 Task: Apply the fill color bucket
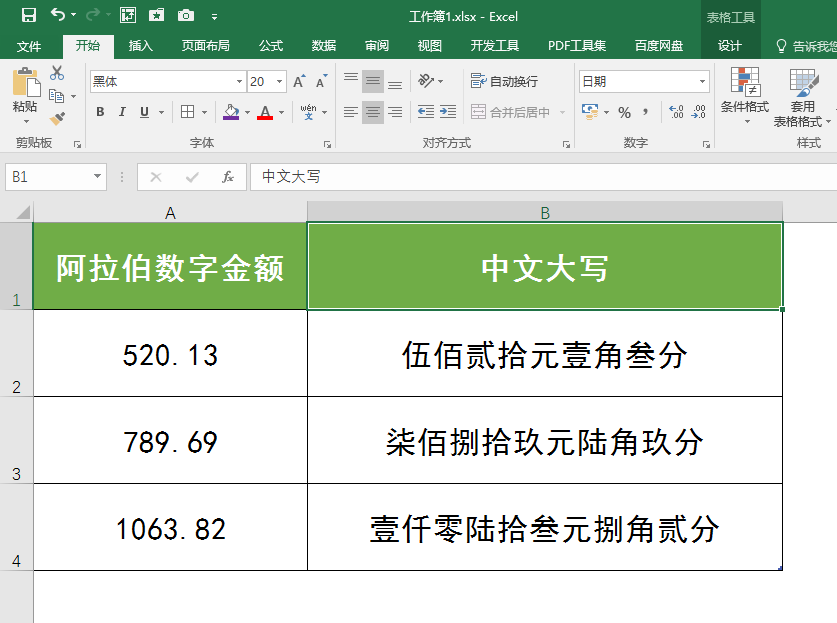pyautogui.click(x=231, y=112)
